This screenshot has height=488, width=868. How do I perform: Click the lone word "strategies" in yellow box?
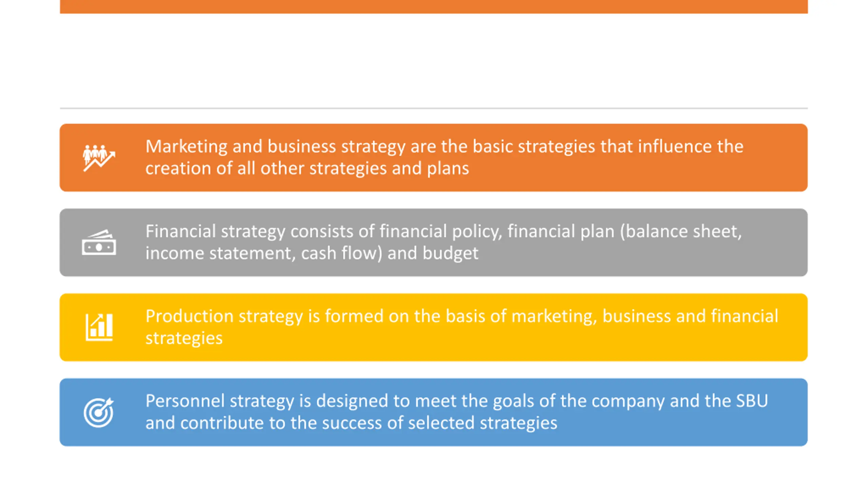184,338
